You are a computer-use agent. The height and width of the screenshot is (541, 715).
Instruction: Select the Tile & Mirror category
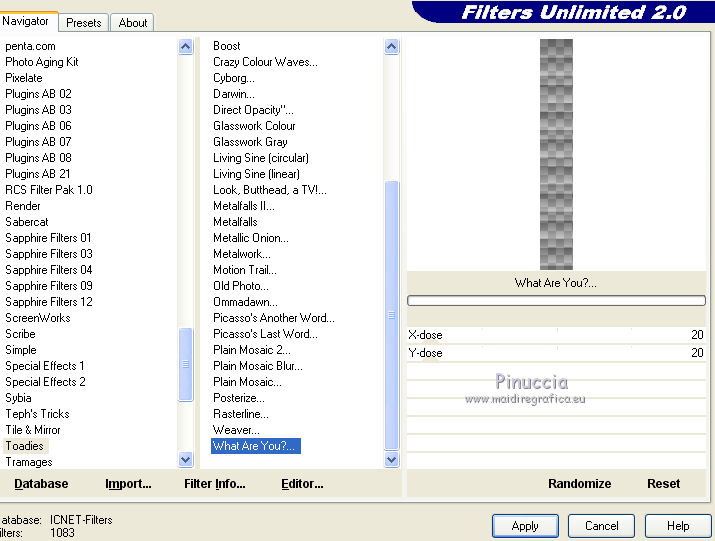click(33, 430)
